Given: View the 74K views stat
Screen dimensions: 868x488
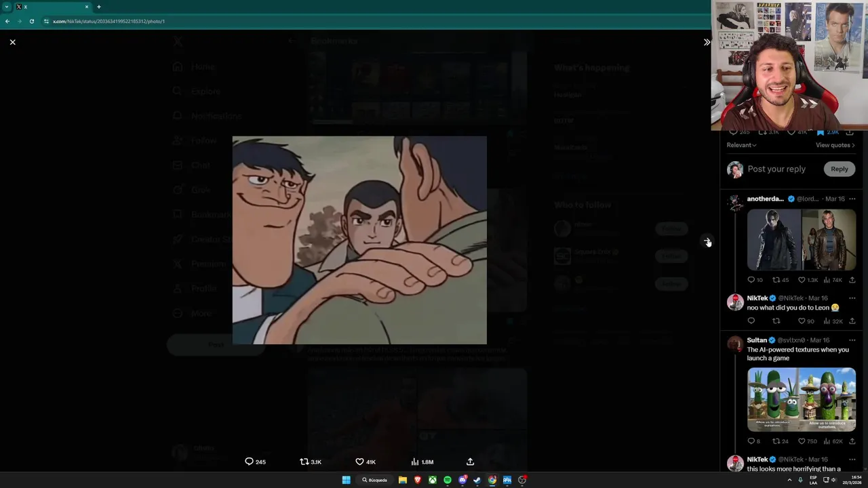Looking at the screenshot, I should point(833,280).
